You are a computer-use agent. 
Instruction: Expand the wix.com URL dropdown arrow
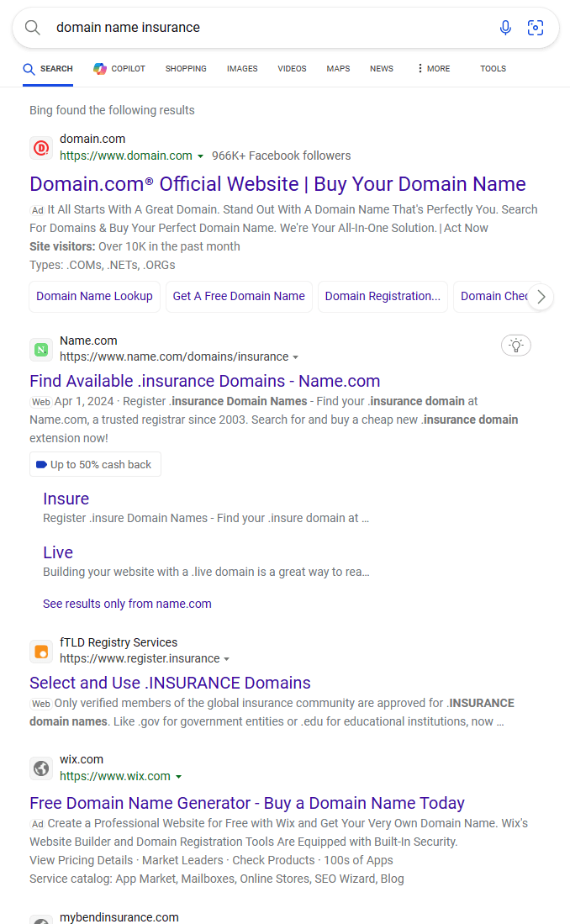178,777
